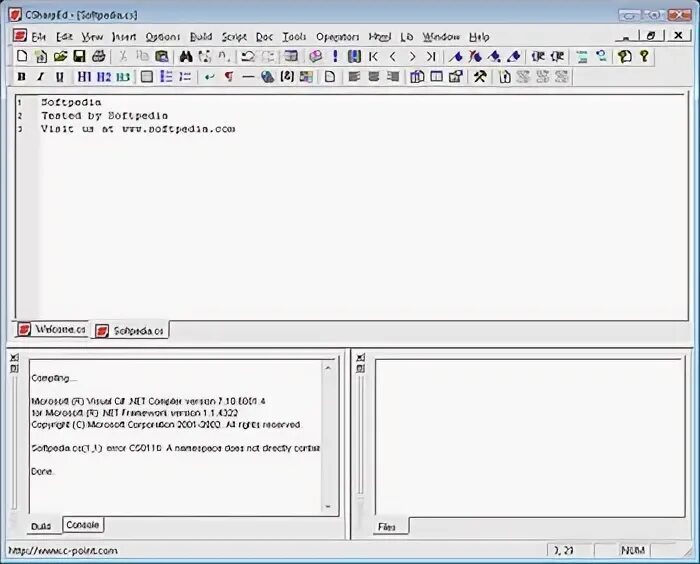700x564 pixels.
Task: Insert an H2 heading
Action: 104,77
